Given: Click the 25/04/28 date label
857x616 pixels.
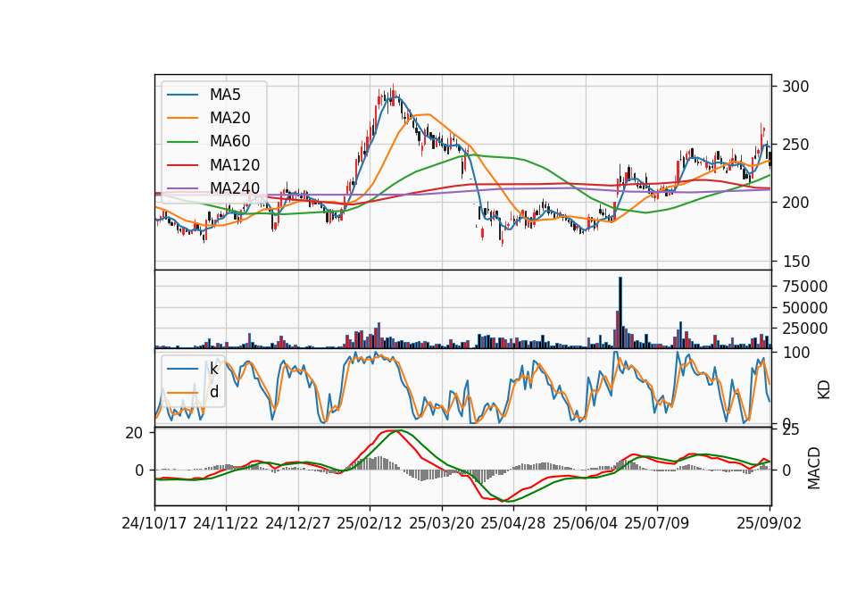Looking at the screenshot, I should (513, 524).
